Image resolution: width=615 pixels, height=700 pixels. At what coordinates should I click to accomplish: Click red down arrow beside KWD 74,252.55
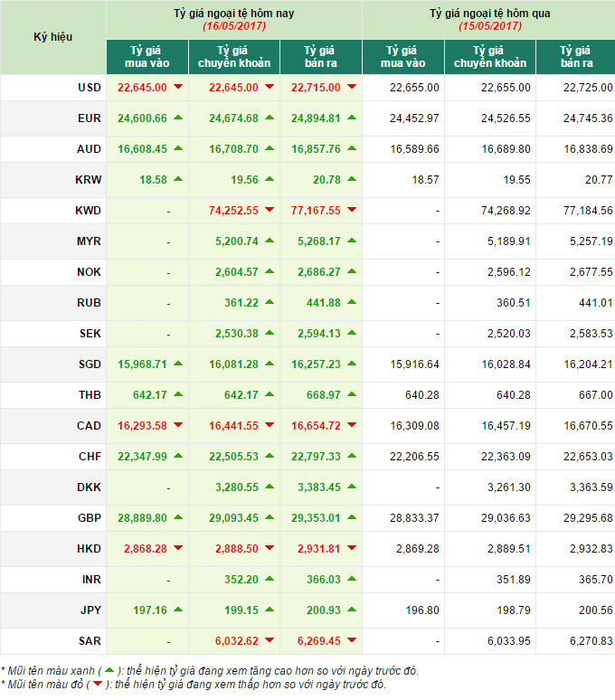click(270, 210)
